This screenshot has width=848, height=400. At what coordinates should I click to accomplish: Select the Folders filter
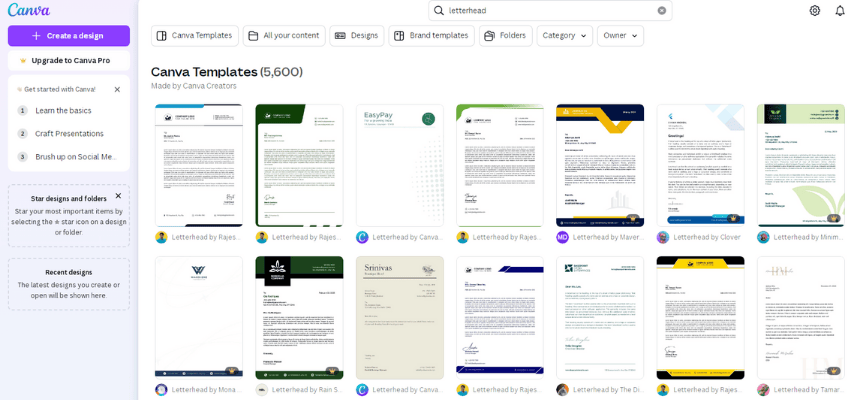506,36
